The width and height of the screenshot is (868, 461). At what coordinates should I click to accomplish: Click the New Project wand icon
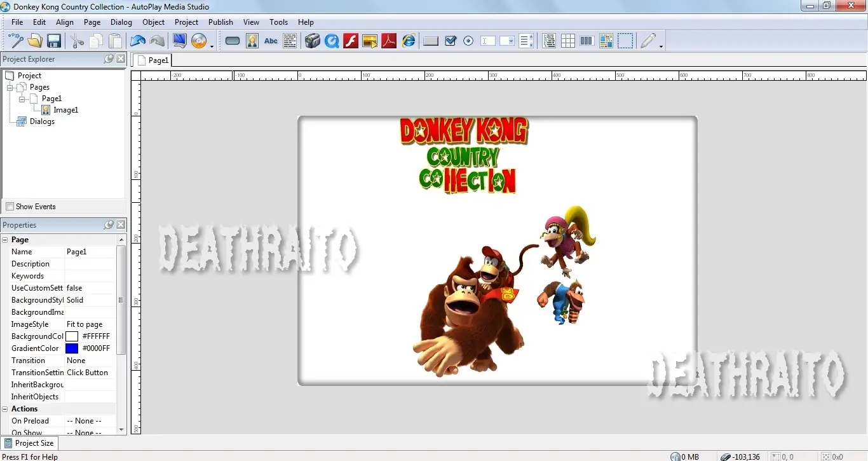click(16, 41)
